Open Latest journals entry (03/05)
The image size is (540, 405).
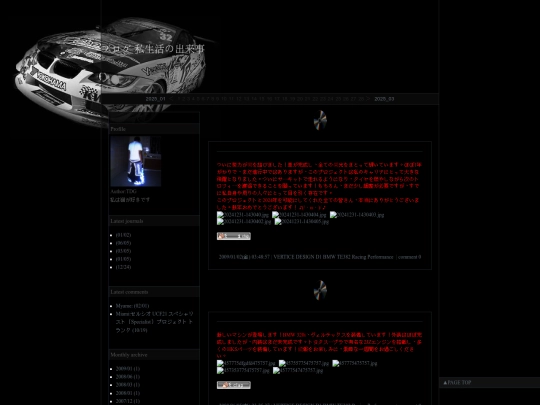point(123,251)
